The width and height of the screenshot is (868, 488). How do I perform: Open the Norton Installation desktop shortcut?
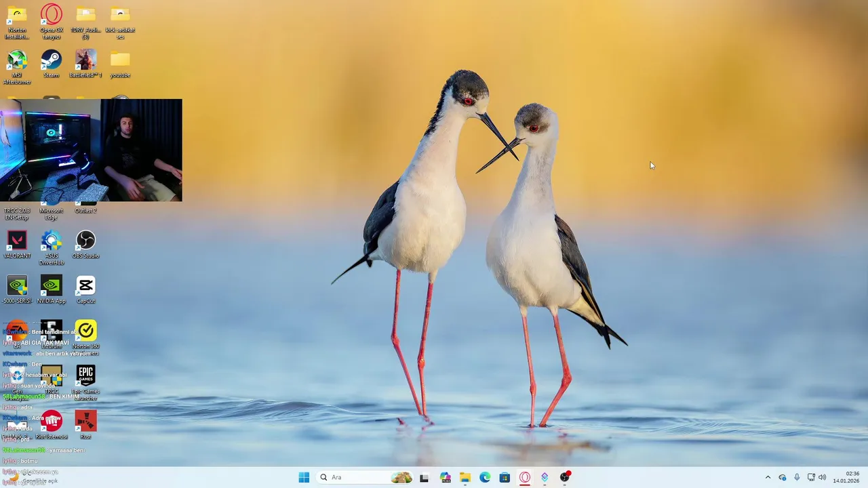click(x=17, y=22)
